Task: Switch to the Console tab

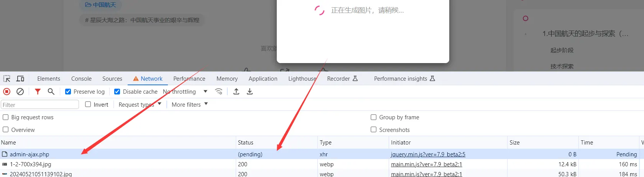Action: click(x=81, y=79)
